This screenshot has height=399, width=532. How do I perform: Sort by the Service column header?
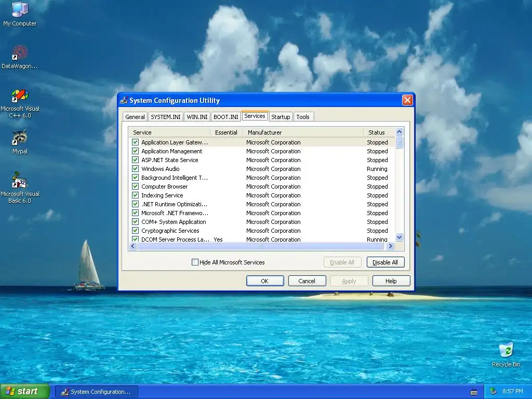point(169,132)
